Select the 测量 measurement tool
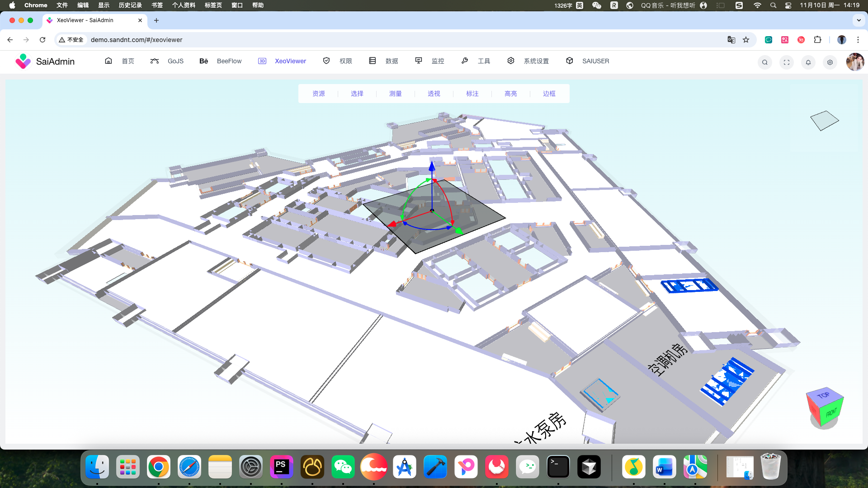868x488 pixels. point(395,94)
